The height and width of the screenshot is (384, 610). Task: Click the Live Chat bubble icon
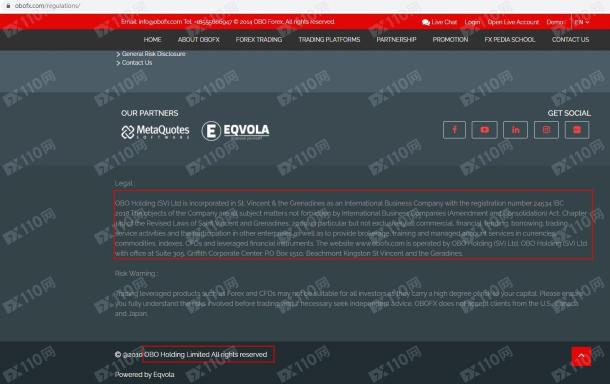coord(426,22)
